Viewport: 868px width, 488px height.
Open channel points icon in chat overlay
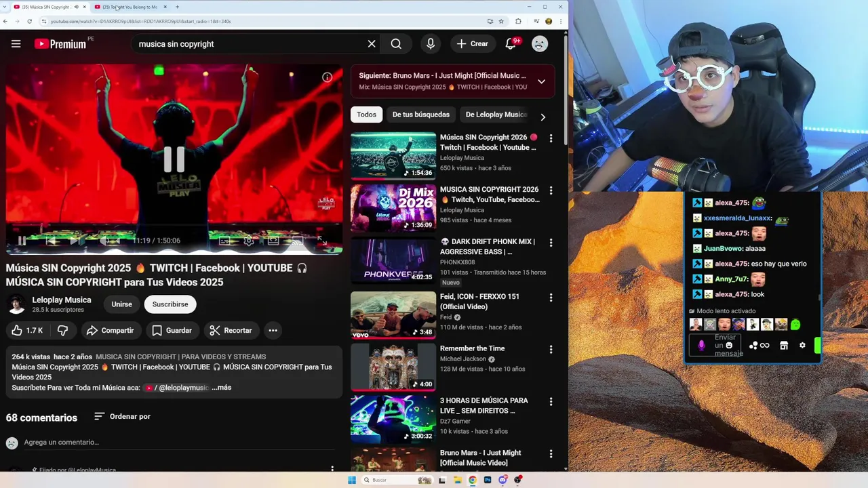coord(753,346)
